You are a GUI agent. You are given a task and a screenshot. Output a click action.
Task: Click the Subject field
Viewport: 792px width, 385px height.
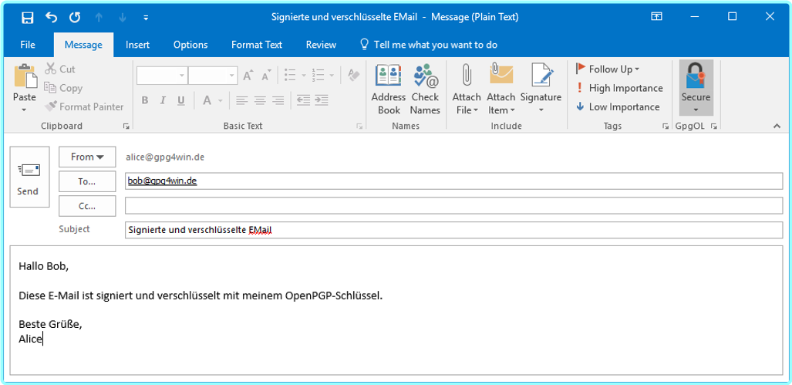click(454, 230)
